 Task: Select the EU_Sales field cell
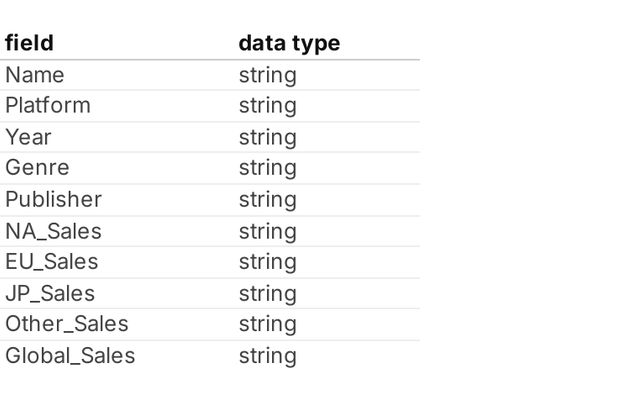tap(52, 262)
